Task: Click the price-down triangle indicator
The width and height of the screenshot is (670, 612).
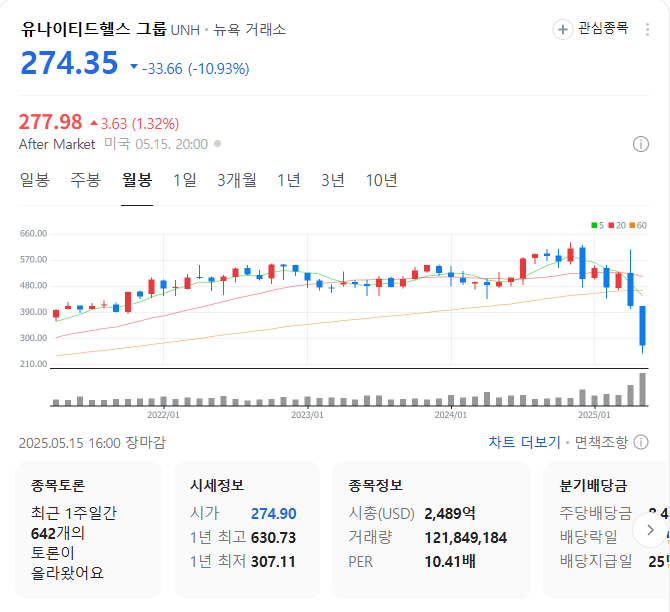Action: 134,66
